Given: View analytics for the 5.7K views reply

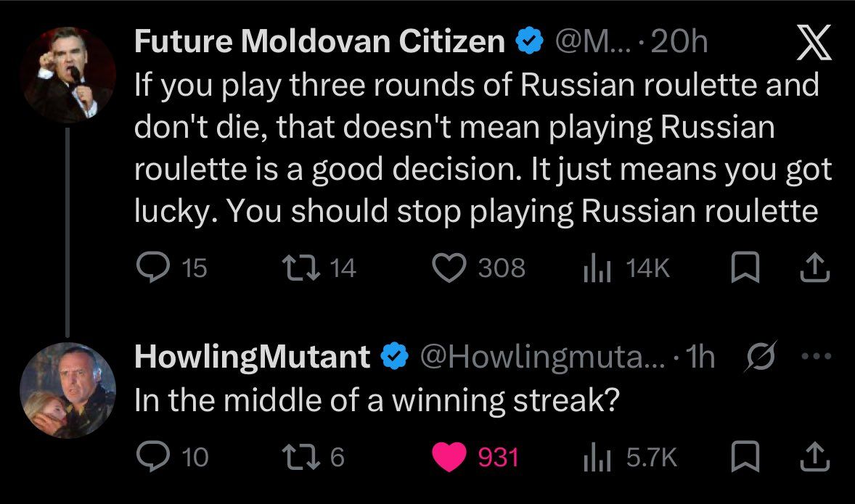Looking at the screenshot, I should pos(594,457).
